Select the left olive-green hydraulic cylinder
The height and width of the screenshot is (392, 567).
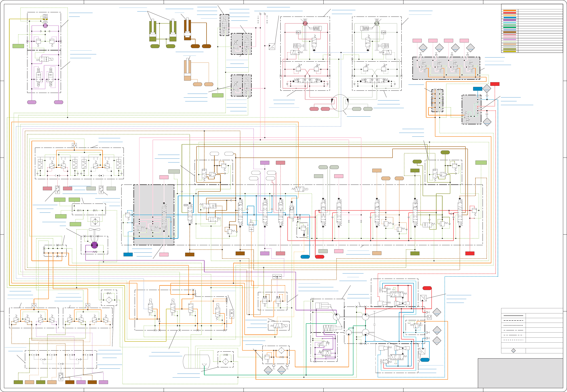point(153,30)
